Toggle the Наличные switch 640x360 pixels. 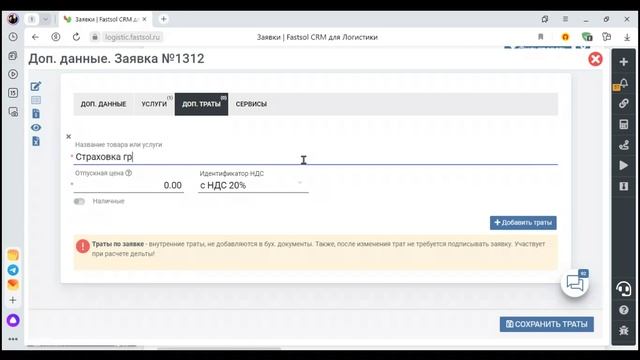(79, 201)
